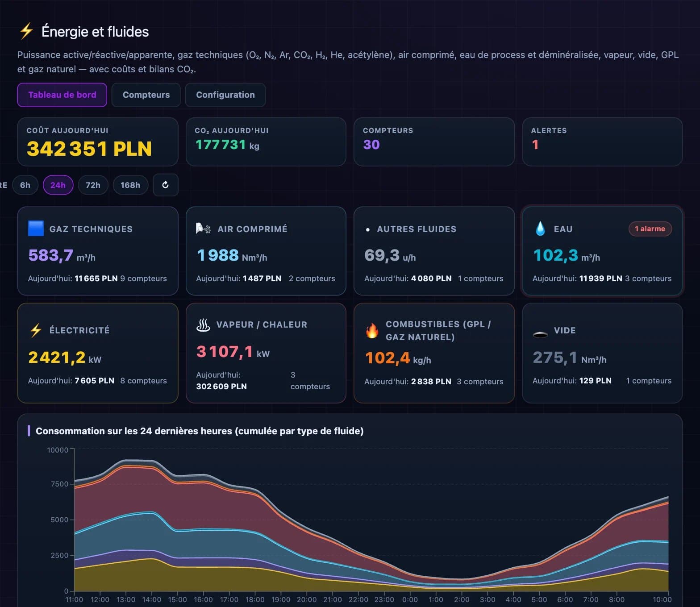The image size is (700, 607).
Task: Open the Alertes summary card
Action: [602, 141]
